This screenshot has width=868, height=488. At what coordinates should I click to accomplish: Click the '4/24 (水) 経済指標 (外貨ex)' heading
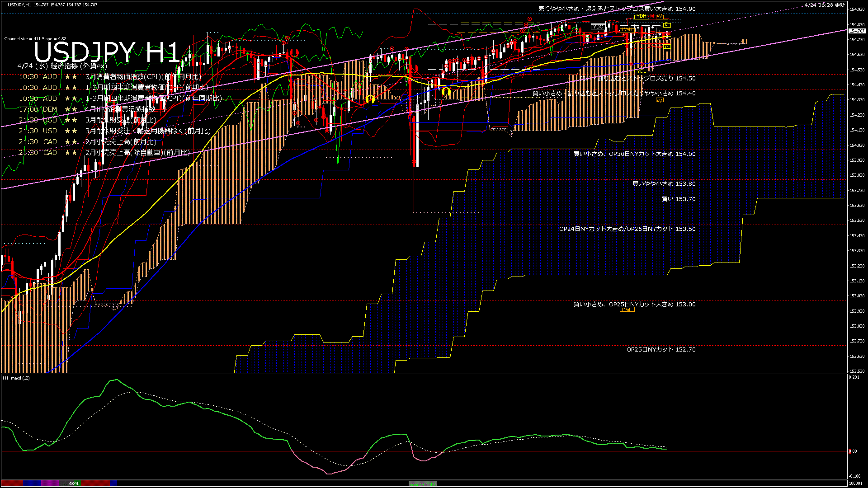(x=62, y=66)
